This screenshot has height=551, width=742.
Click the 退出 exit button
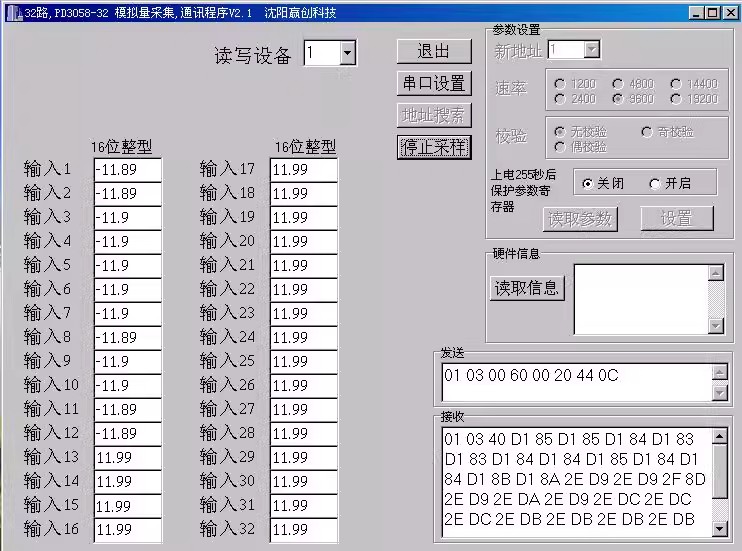coord(434,51)
